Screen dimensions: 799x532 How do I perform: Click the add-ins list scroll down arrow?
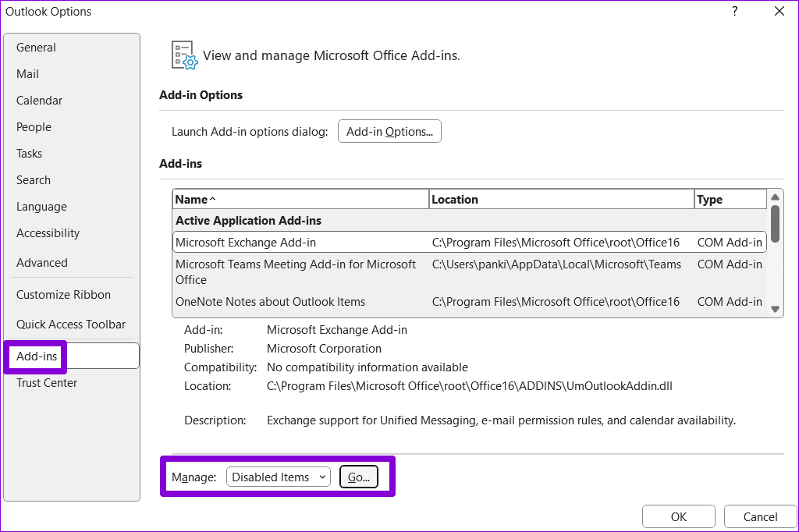tap(775, 309)
